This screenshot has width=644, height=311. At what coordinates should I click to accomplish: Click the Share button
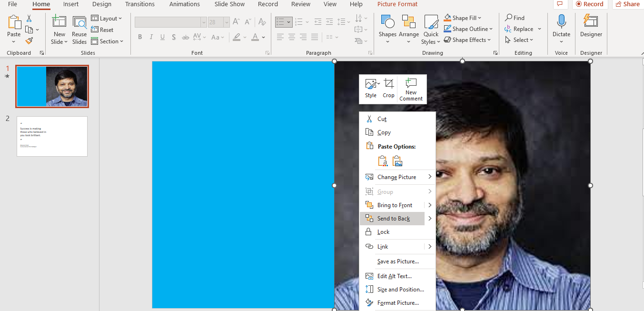tap(627, 4)
